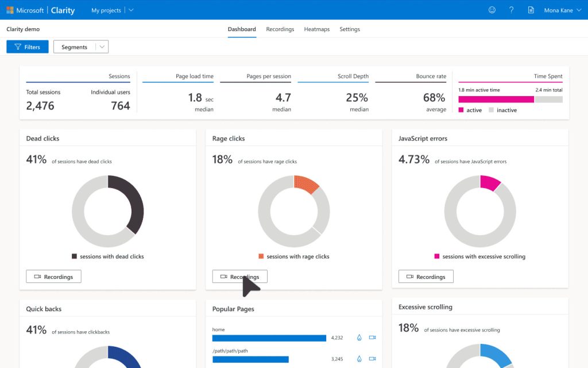Click the smiley feedback icon
The width and height of the screenshot is (588, 368).
(492, 10)
